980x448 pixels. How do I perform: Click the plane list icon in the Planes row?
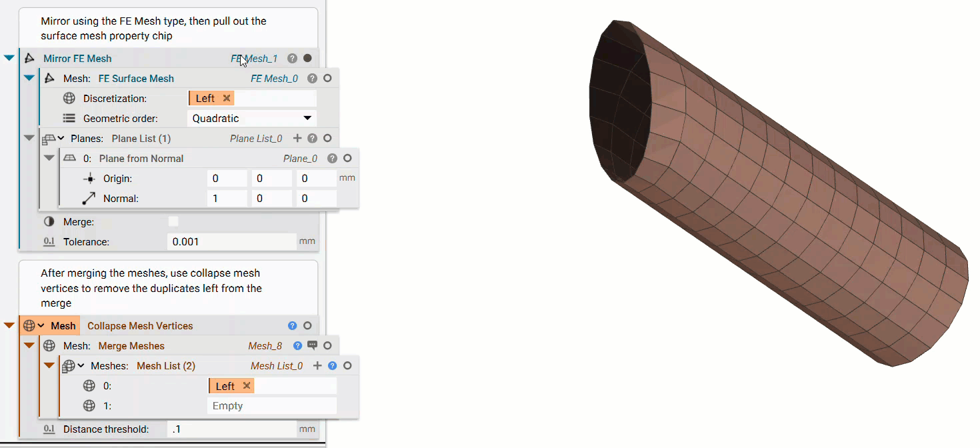pyautogui.click(x=49, y=138)
